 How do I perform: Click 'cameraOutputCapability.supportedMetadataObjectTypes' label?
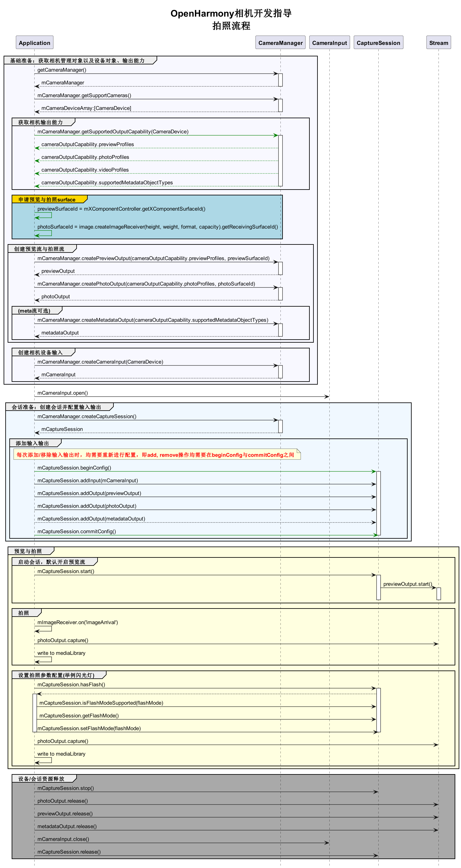[107, 183]
